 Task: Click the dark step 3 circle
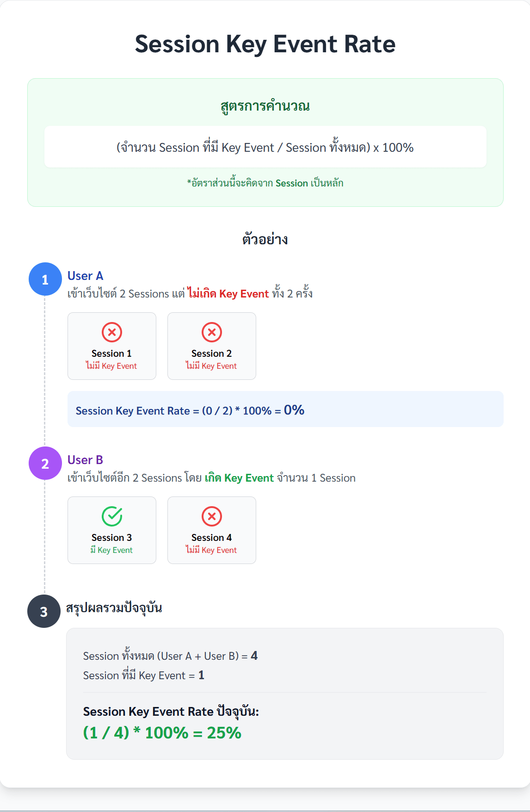(44, 612)
